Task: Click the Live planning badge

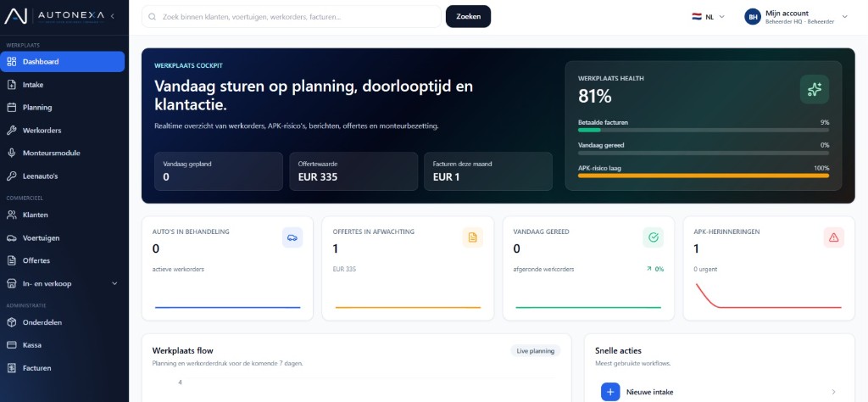Action: tap(536, 350)
